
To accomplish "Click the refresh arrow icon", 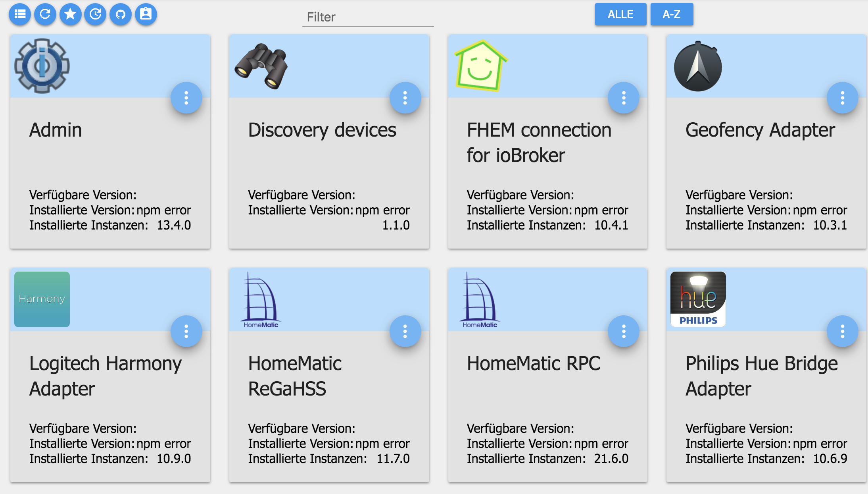I will click(x=45, y=14).
